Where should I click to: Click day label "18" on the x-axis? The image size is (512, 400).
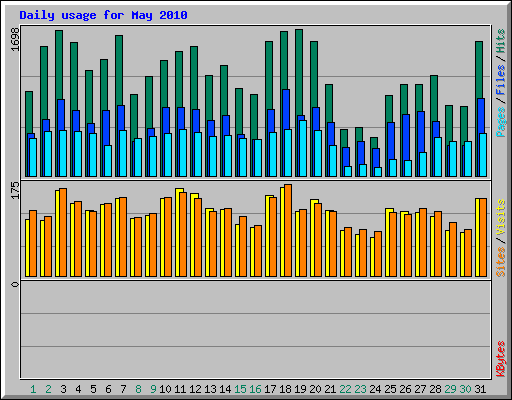pyautogui.click(x=285, y=389)
